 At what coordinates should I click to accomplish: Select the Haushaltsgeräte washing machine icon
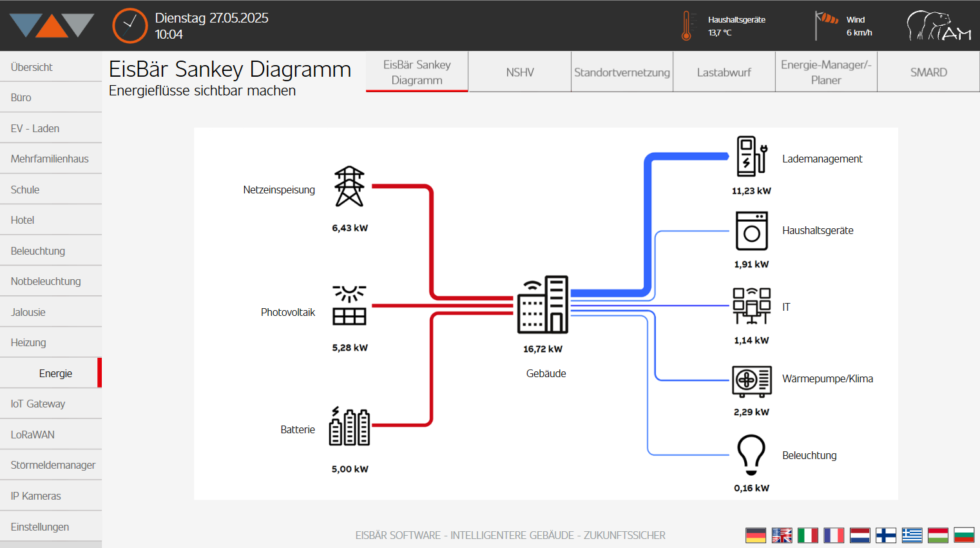pos(752,231)
